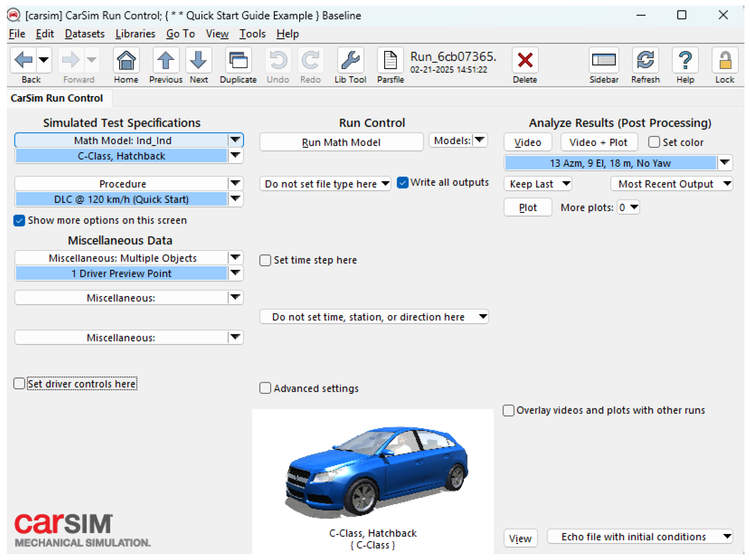The image size is (750, 560).
Task: Open the Lib Tool wrench icon
Action: tap(350, 61)
